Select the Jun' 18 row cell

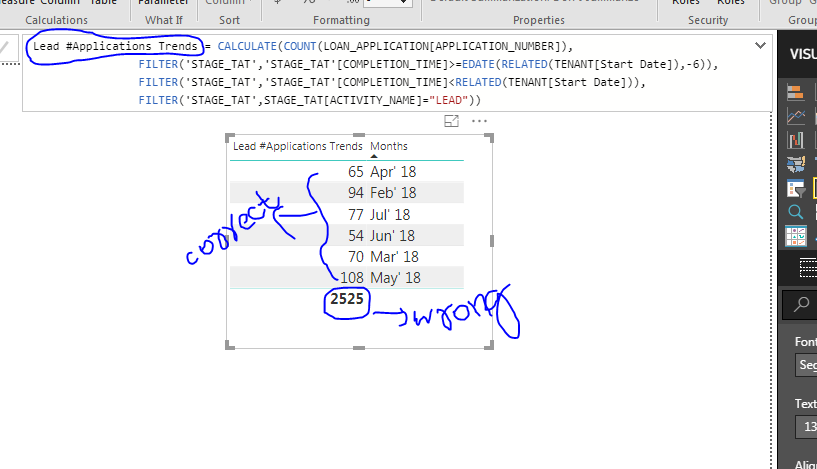click(x=392, y=236)
